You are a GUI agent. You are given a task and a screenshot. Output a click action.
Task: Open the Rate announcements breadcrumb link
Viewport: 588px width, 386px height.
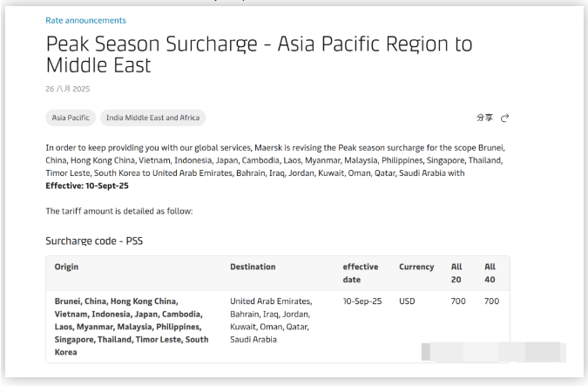85,20
